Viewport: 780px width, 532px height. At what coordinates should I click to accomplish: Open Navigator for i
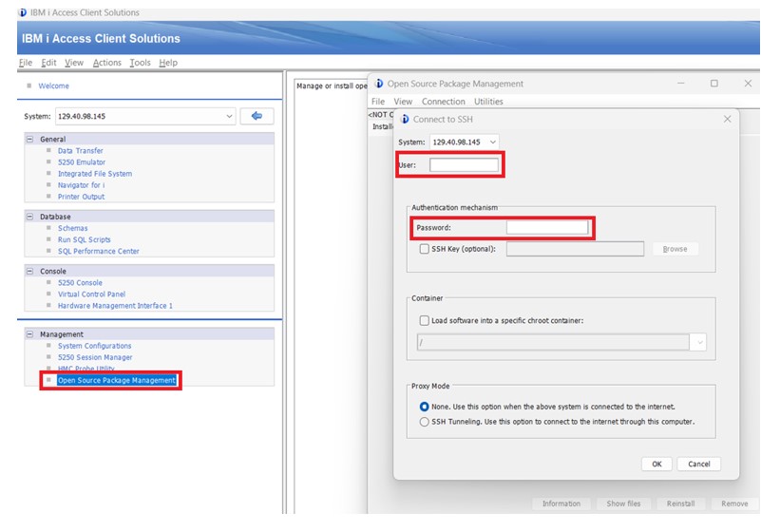(x=81, y=185)
